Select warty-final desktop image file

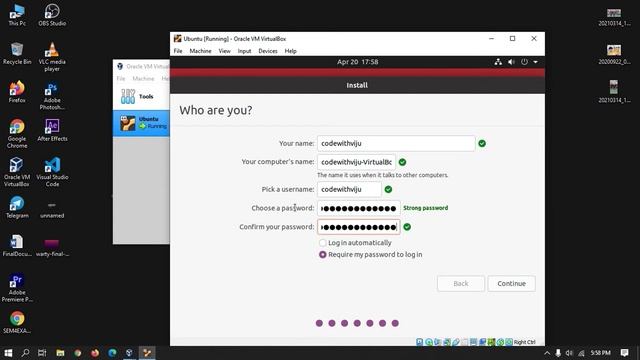52,247
